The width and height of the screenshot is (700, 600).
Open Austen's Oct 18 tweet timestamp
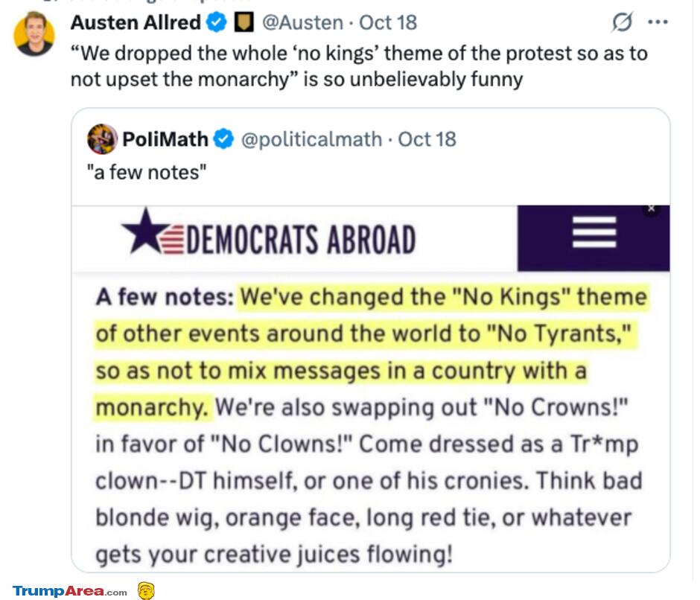click(x=388, y=23)
